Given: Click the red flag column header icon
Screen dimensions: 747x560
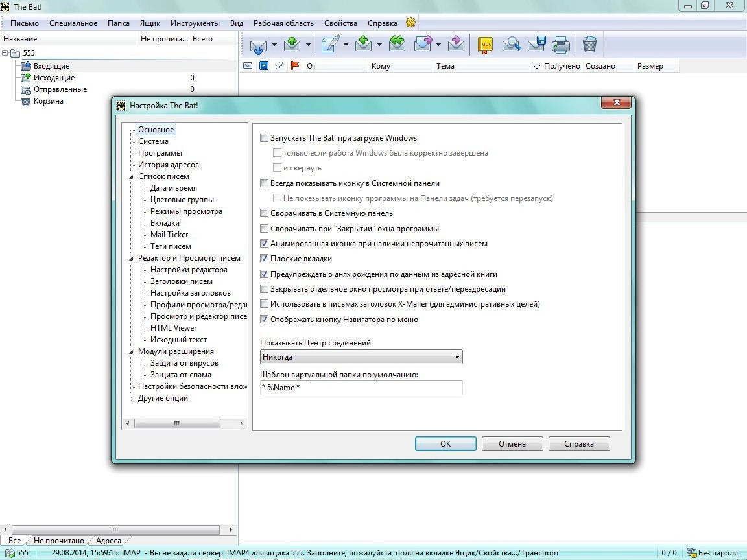Looking at the screenshot, I should 295,65.
